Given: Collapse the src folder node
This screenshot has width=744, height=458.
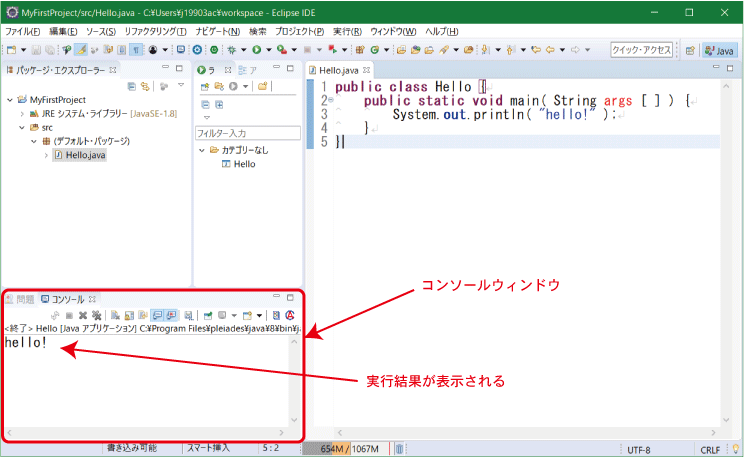Looking at the screenshot, I should point(22,127).
